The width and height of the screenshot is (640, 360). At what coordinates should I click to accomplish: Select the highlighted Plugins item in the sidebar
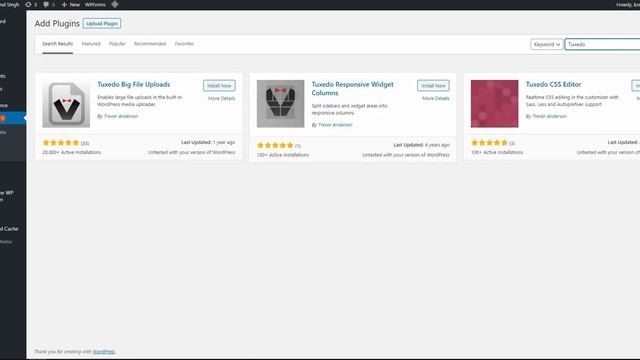click(13, 118)
